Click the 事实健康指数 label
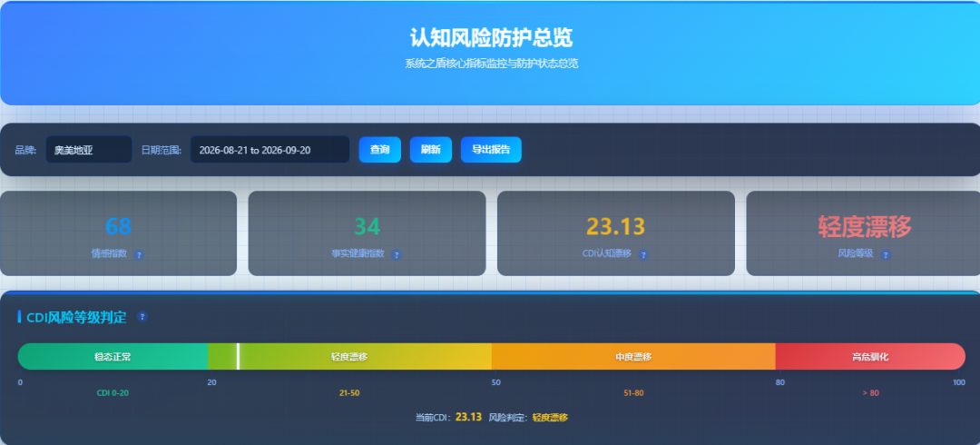Viewport: 980px width, 445px height. [x=358, y=253]
